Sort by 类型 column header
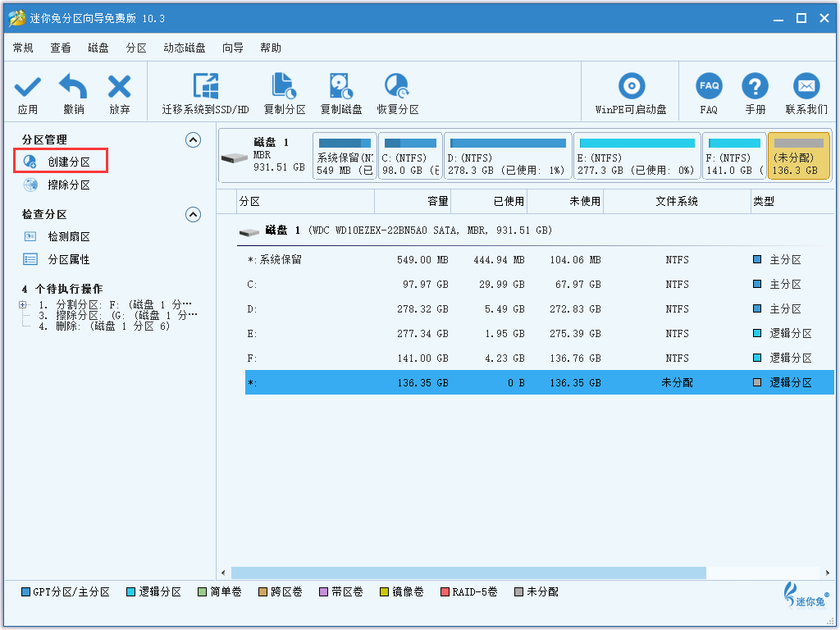 click(x=792, y=201)
